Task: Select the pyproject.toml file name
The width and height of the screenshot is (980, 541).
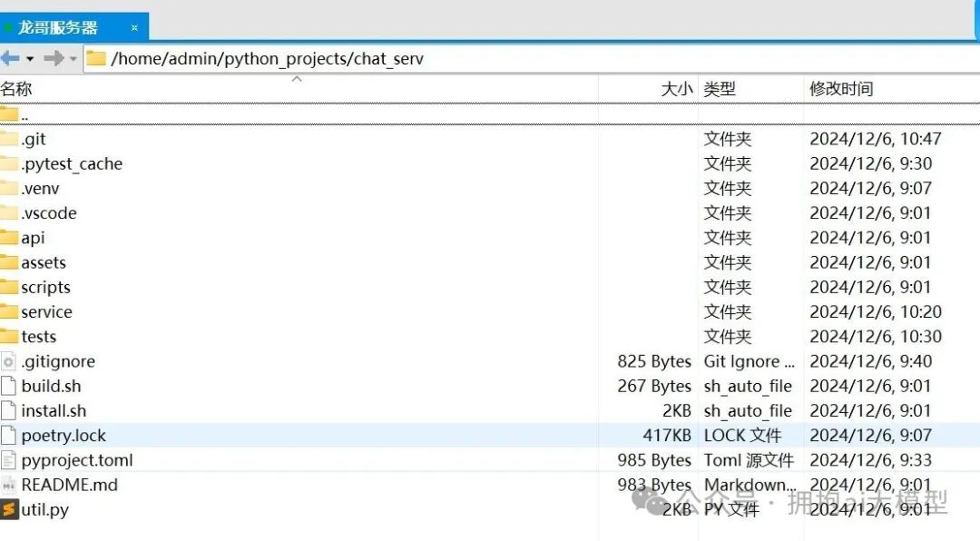Action: click(77, 461)
